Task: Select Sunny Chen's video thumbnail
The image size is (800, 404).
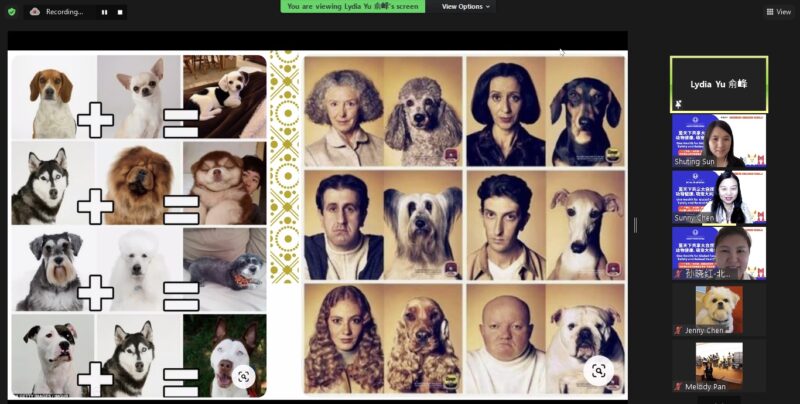Action: pos(719,197)
